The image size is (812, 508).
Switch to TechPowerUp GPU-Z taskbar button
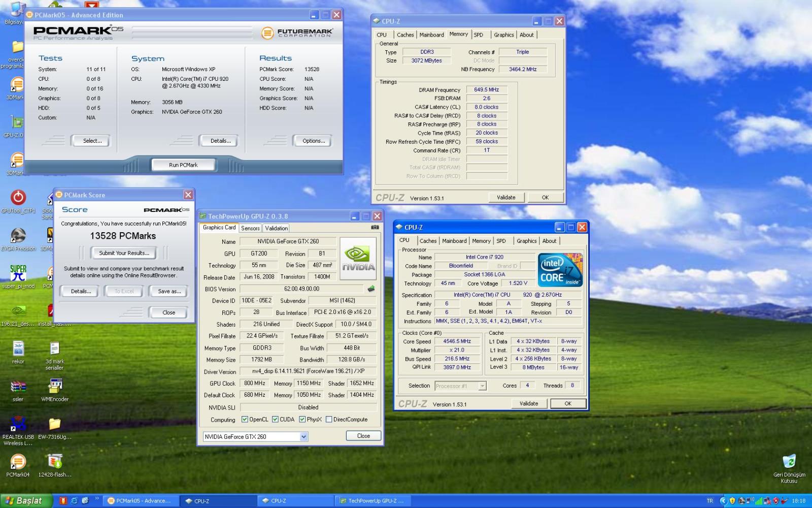coord(372,501)
